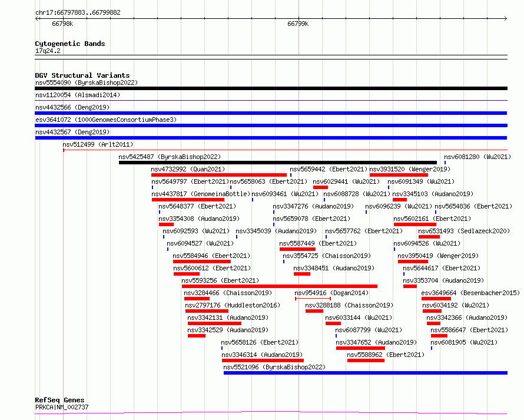The width and height of the screenshot is (524, 420).
Task: Click the 17q24.2 cytogenetic band label
Action: (48, 51)
